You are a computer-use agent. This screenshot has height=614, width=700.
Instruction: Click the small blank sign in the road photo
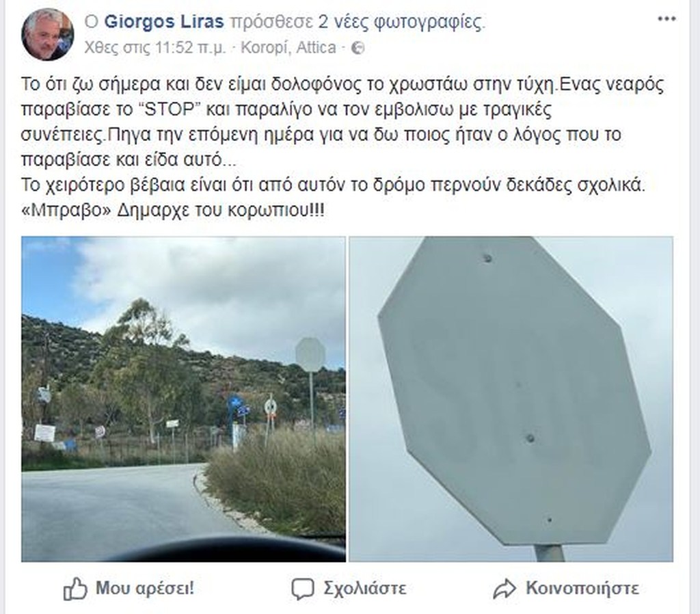tap(310, 355)
